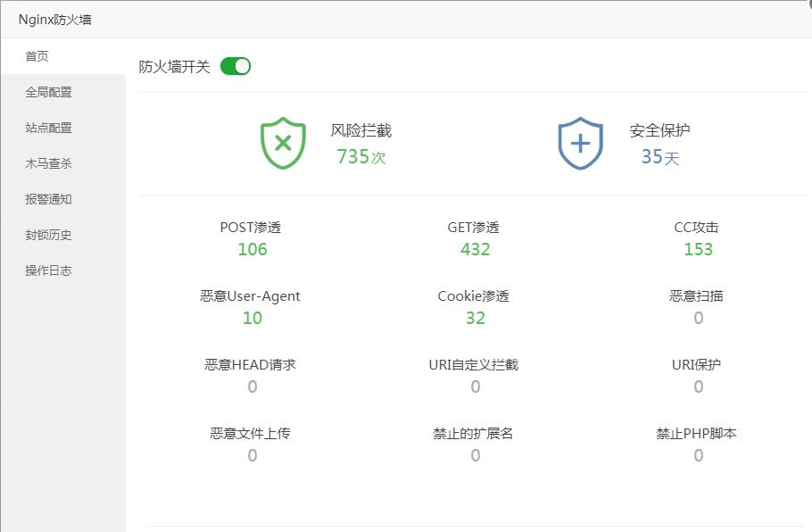Click the 恶意HEAD请求 label
This screenshot has width=812, height=532.
click(250, 365)
